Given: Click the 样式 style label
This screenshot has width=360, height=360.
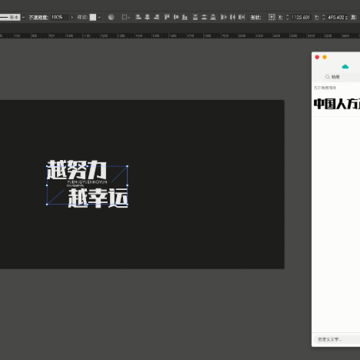Looking at the screenshot, I should click(82, 17).
